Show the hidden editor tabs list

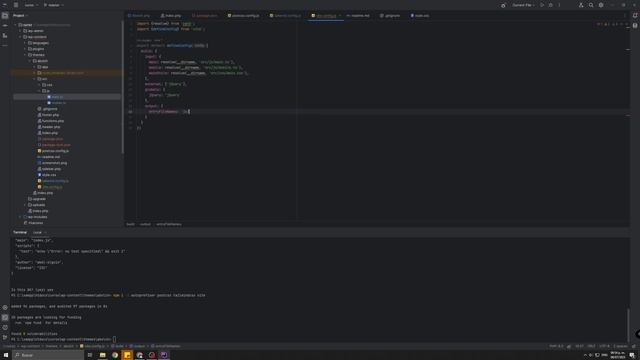pos(624,16)
